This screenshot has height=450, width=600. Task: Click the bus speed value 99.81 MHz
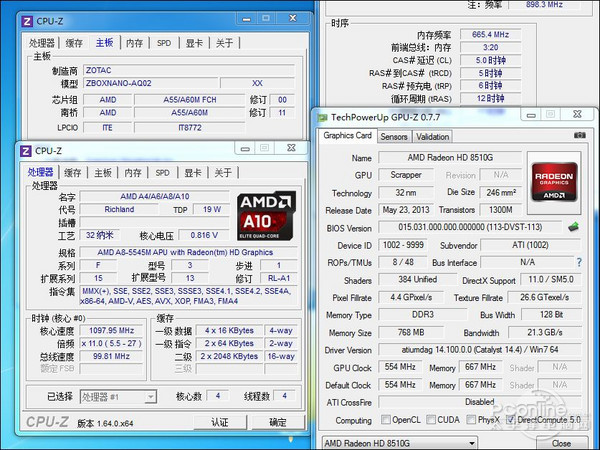coord(111,356)
